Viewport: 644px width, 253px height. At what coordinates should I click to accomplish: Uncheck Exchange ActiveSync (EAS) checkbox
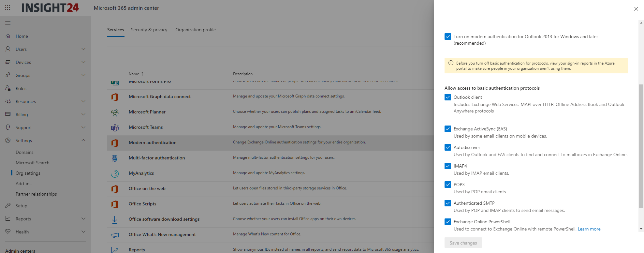[448, 129]
